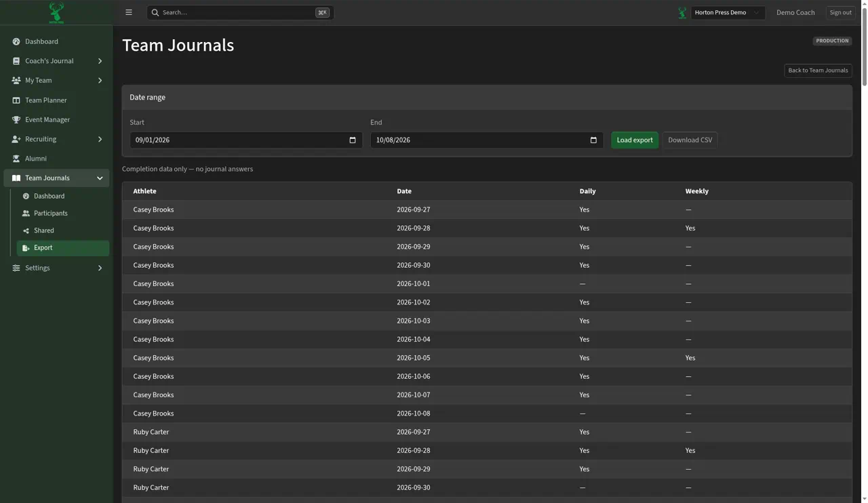Image resolution: width=868 pixels, height=503 pixels.
Task: Expand Settings submenu chevron
Action: click(100, 268)
